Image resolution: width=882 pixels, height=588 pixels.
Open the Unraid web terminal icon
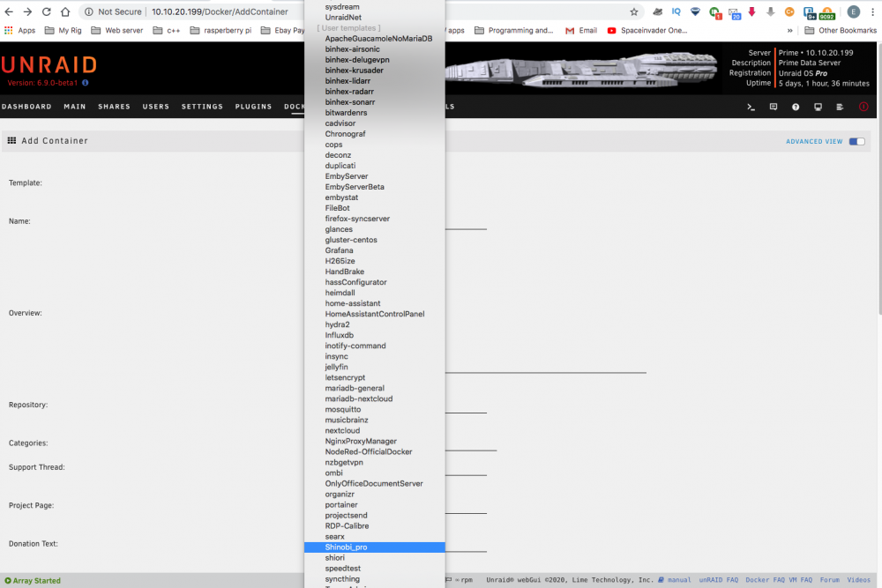pyautogui.click(x=751, y=107)
